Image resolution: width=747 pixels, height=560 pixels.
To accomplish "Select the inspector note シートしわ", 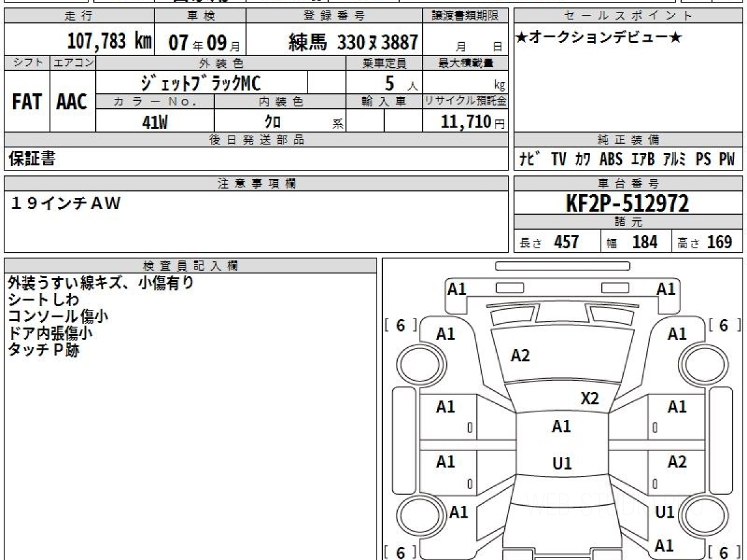I will pyautogui.click(x=44, y=300).
